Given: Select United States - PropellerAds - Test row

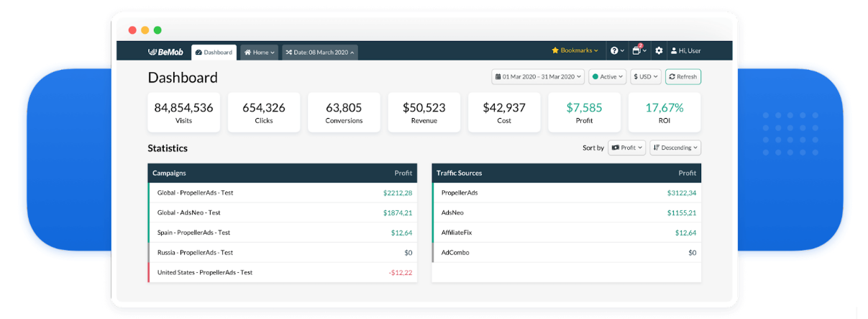Looking at the screenshot, I should tap(205, 272).
